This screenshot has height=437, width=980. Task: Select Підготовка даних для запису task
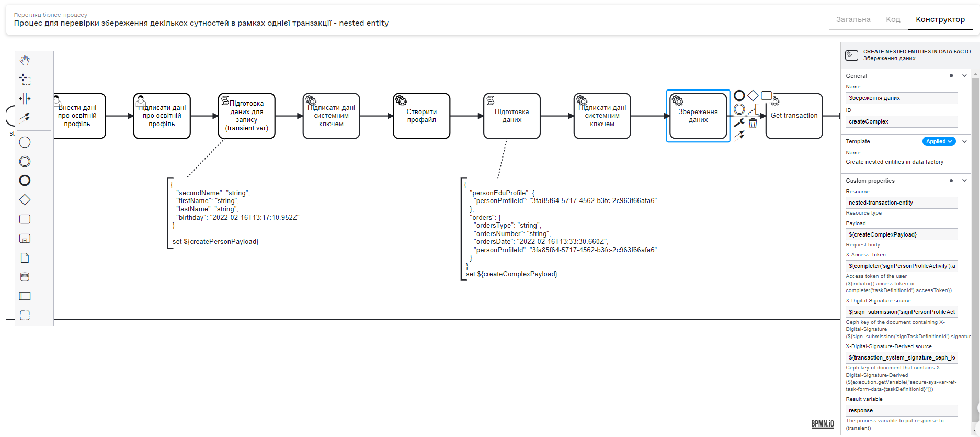(247, 116)
